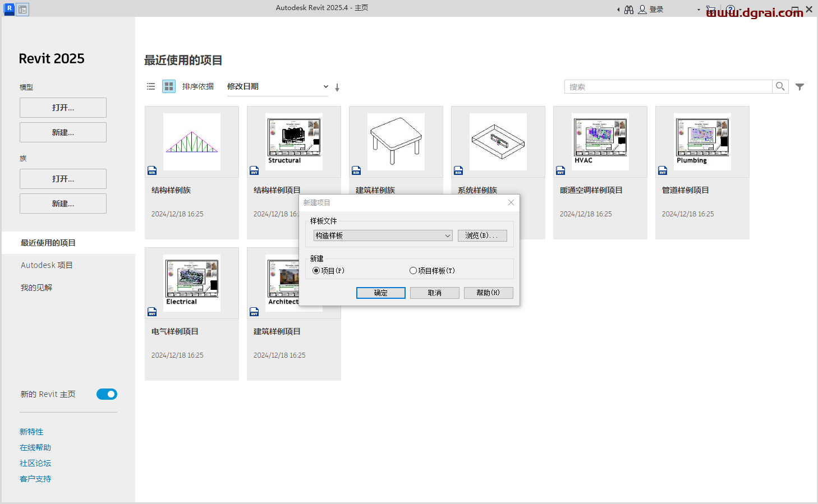Click the RVT file icon on HVAC card
The width and height of the screenshot is (818, 504).
click(560, 170)
